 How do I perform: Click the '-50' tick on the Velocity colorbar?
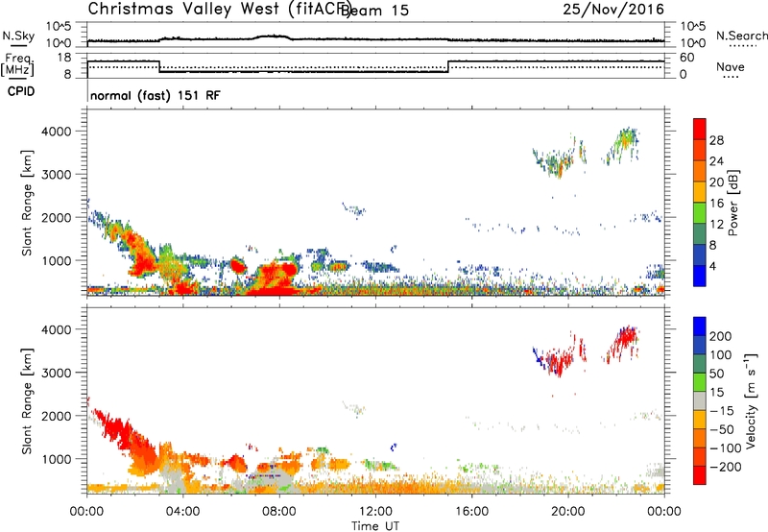point(722,429)
